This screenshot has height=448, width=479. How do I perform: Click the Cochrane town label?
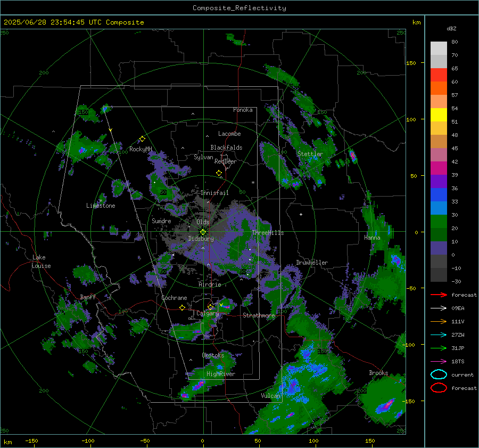tap(174, 298)
